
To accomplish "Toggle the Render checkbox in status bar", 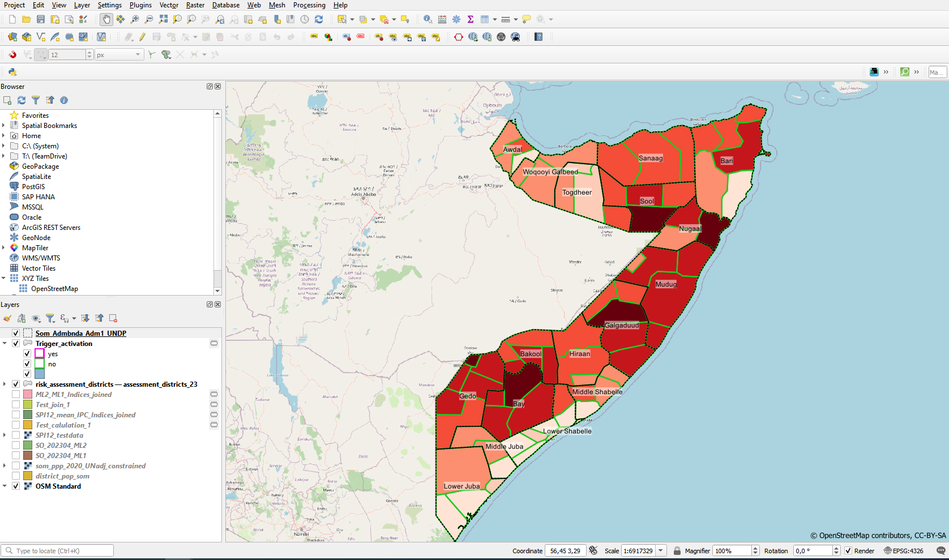I will (848, 551).
